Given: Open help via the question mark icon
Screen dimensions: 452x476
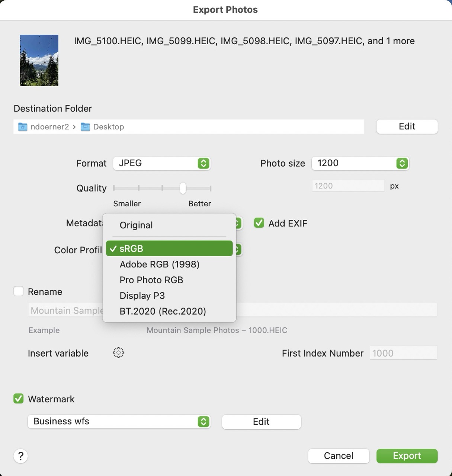Looking at the screenshot, I should [20, 456].
